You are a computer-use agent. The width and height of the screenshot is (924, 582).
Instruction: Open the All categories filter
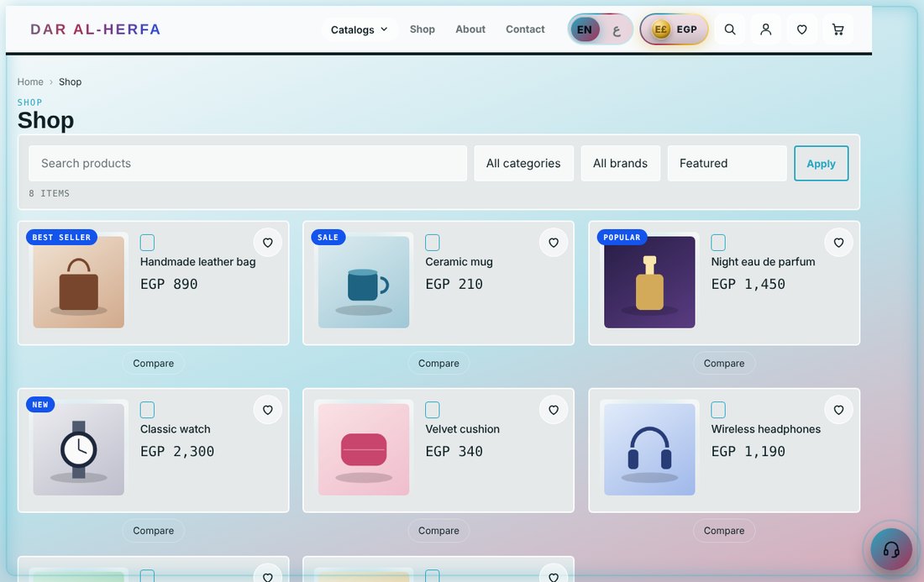(523, 163)
